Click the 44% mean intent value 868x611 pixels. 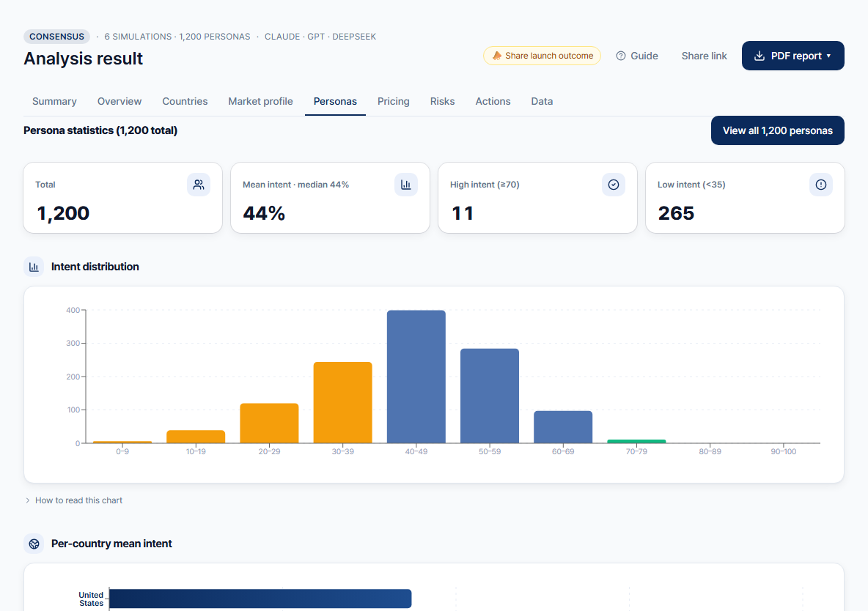(x=264, y=213)
